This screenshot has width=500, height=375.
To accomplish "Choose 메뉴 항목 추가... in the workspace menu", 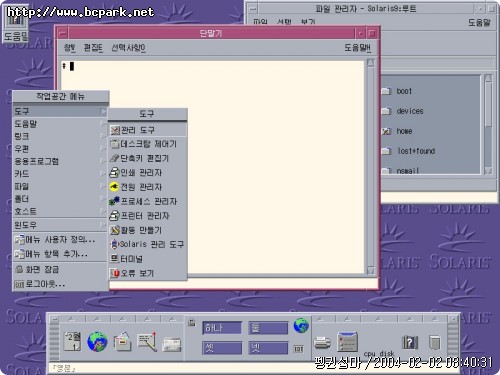I will pos(60,254).
